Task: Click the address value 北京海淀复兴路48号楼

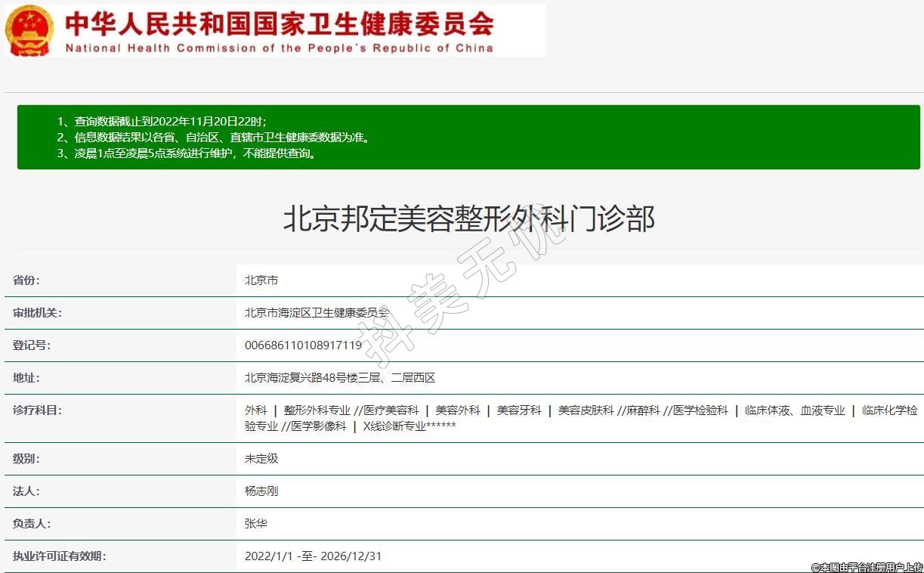Action: [340, 378]
